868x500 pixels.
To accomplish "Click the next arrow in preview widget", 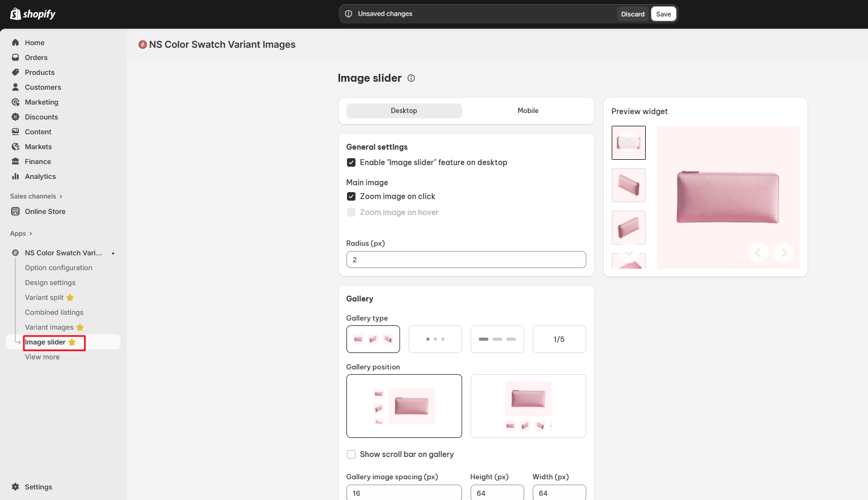I will (784, 253).
